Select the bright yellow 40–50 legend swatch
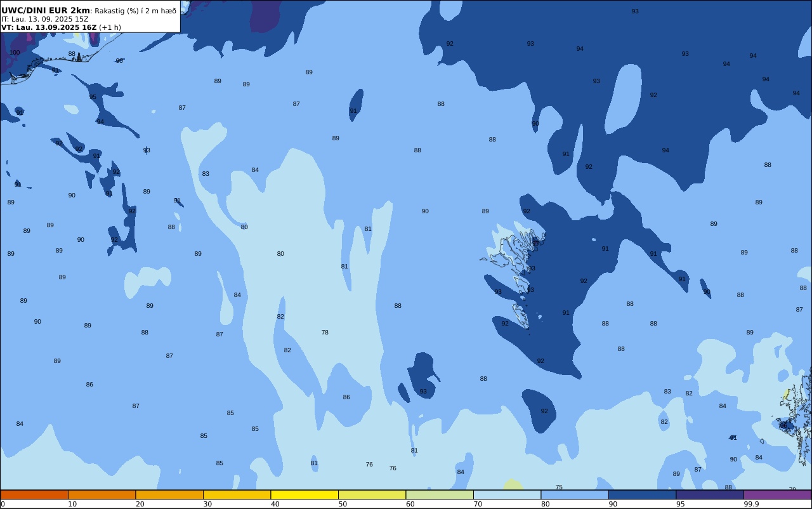 coord(304,494)
